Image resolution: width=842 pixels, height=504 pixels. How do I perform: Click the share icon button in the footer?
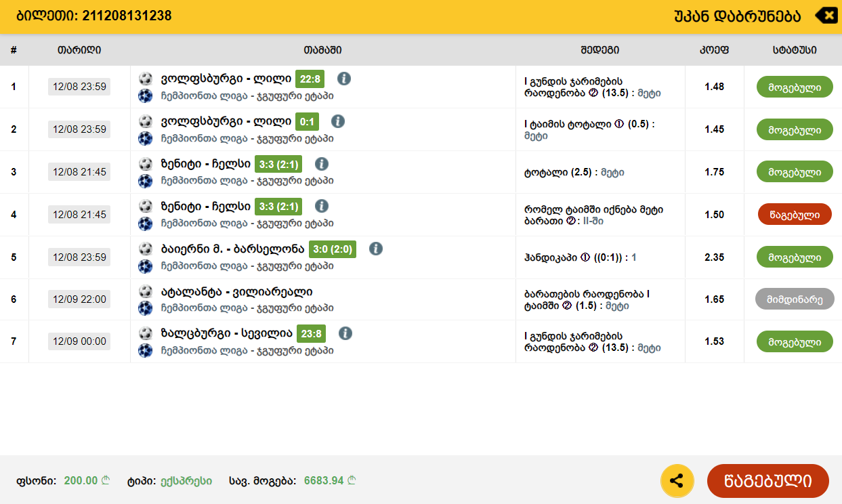tap(676, 482)
